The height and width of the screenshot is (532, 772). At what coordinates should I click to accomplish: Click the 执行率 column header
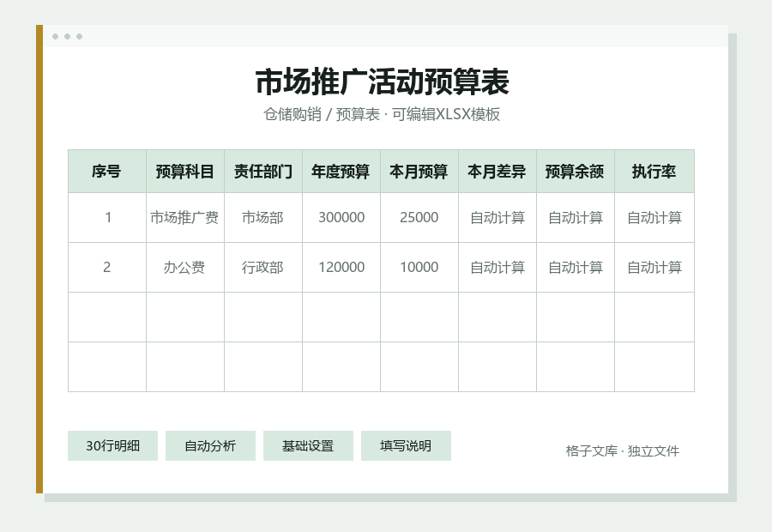pyautogui.click(x=654, y=172)
